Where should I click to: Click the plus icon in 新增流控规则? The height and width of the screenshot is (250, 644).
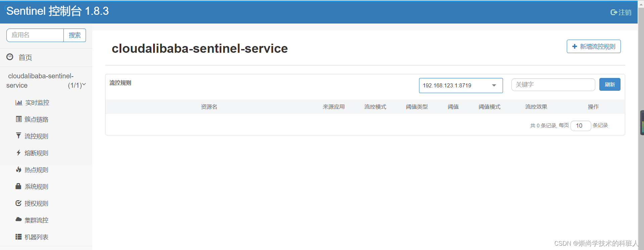(x=574, y=46)
